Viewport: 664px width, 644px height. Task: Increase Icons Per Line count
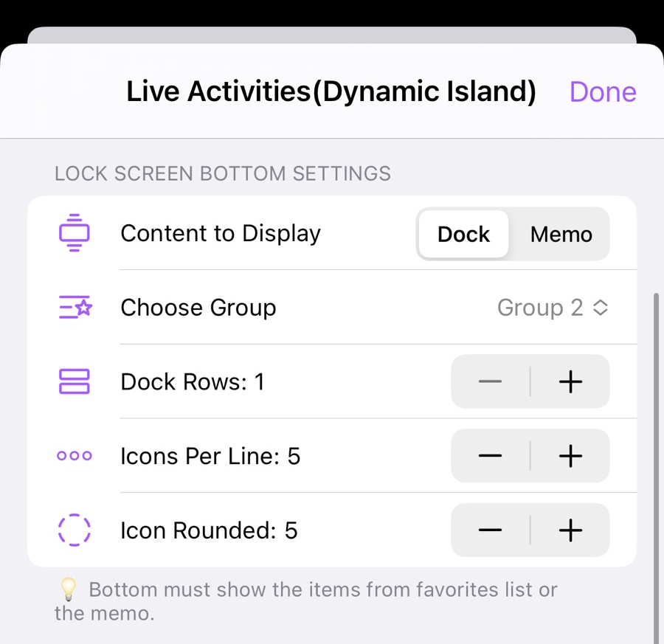pos(570,456)
